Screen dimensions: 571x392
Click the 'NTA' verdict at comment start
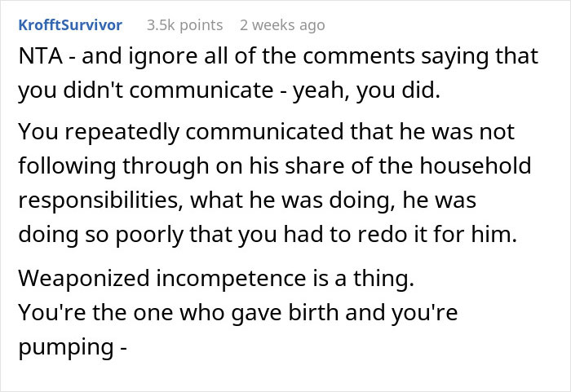point(38,56)
